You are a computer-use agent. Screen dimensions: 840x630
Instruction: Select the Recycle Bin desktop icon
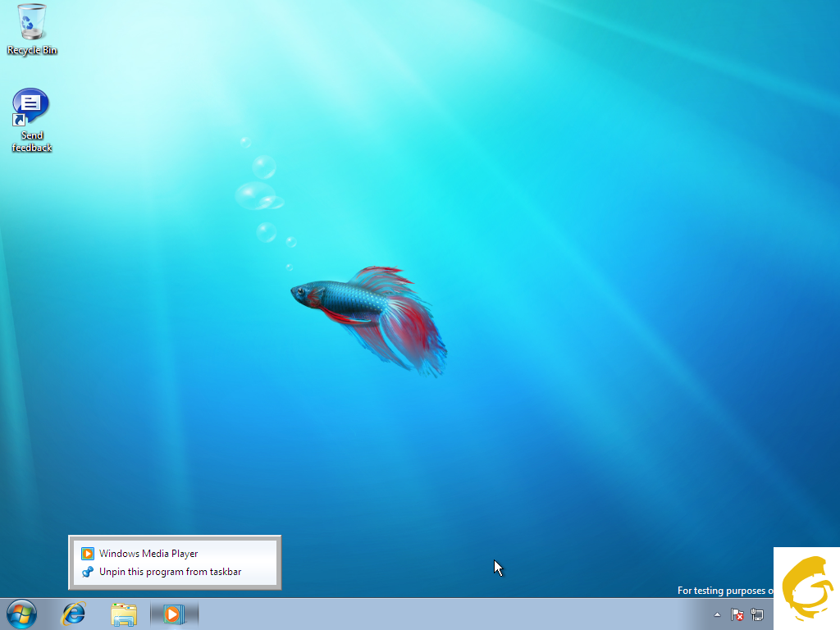(32, 22)
